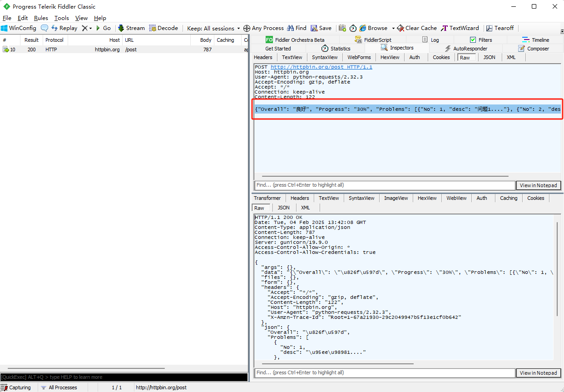Image resolution: width=564 pixels, height=392 pixels.
Task: Click Clear Cache in toolbar
Action: (417, 28)
